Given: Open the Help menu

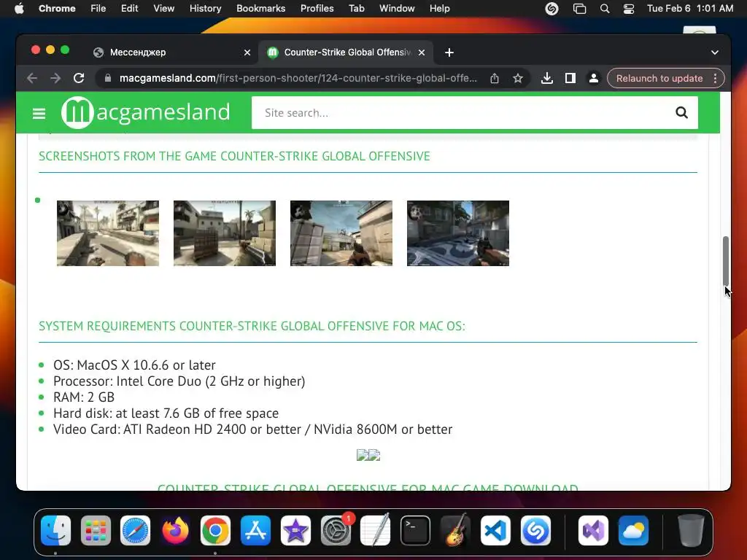Looking at the screenshot, I should click(439, 9).
